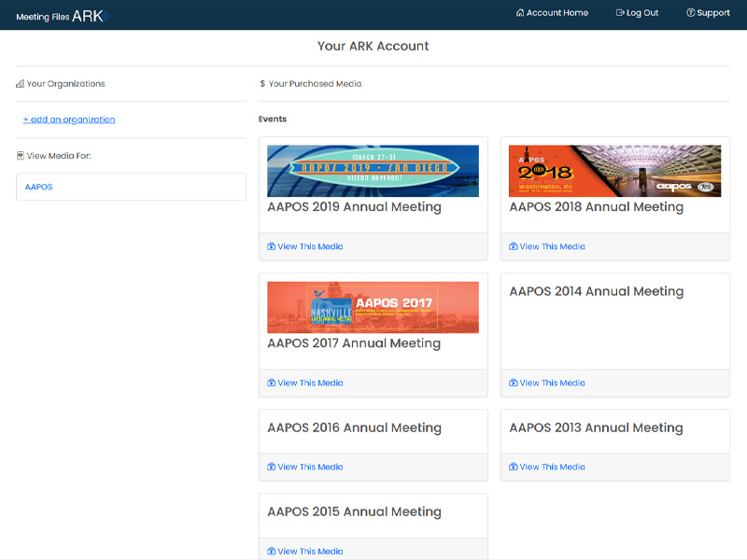This screenshot has height=560, width=747.
Task: Click the View Media For icon
Action: click(20, 156)
